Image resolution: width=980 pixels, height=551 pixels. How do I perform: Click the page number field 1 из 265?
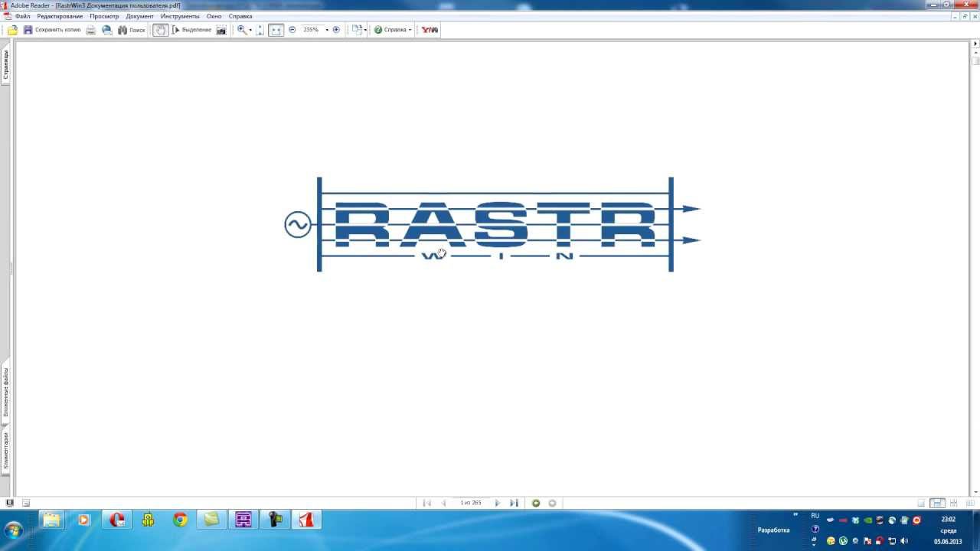[x=470, y=503]
